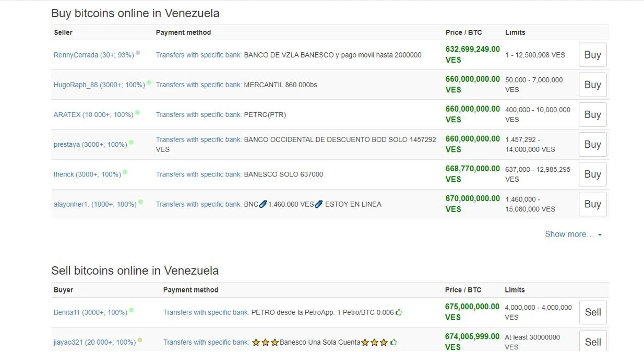
Task: Expand the Show more offers list
Action: tap(573, 234)
